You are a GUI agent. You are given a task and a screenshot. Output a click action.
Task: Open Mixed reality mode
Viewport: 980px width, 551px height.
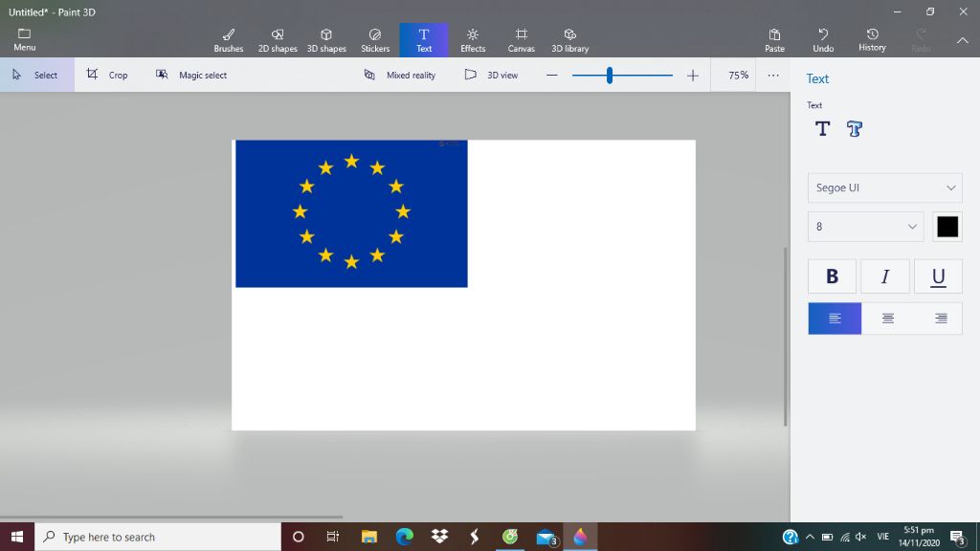pos(399,74)
